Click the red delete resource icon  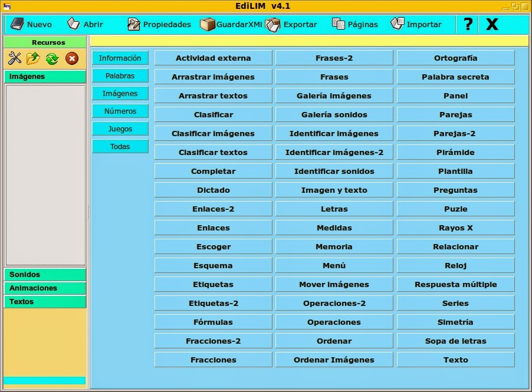(x=72, y=58)
